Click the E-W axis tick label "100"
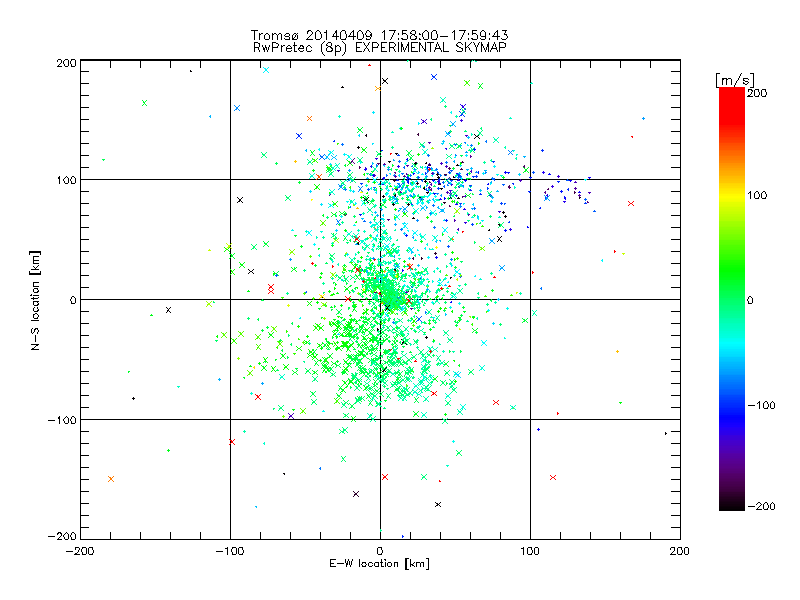Screen dimensions: 800x600 pyautogui.click(x=530, y=551)
